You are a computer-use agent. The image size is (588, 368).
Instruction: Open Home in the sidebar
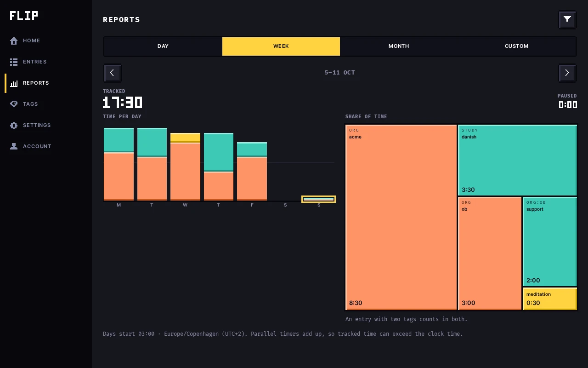click(46, 40)
